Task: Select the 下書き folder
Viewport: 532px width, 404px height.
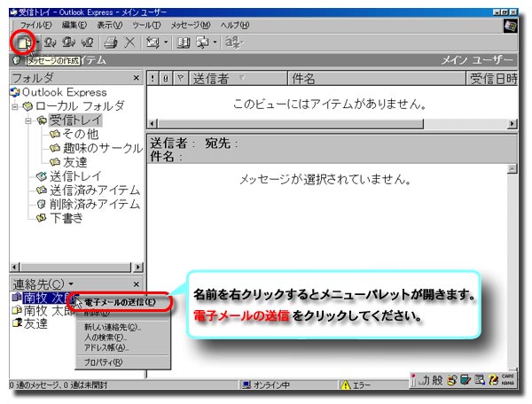Action: tap(66, 218)
